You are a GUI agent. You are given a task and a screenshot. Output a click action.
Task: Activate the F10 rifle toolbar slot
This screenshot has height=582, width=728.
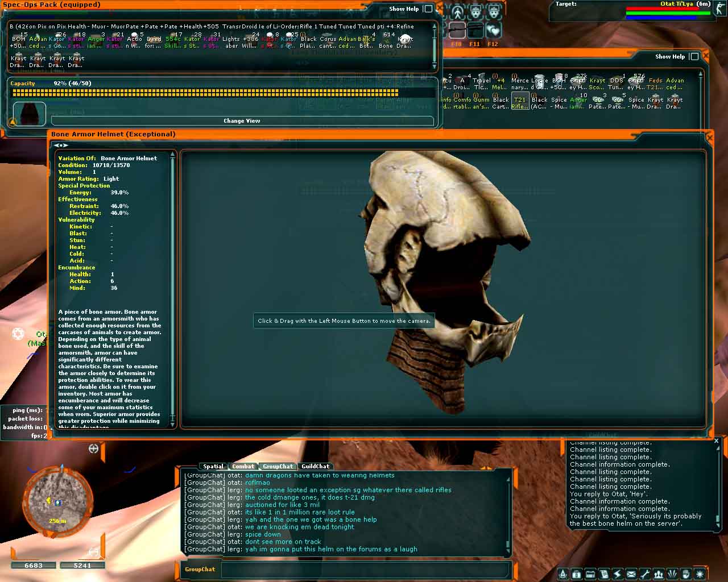[x=457, y=30]
